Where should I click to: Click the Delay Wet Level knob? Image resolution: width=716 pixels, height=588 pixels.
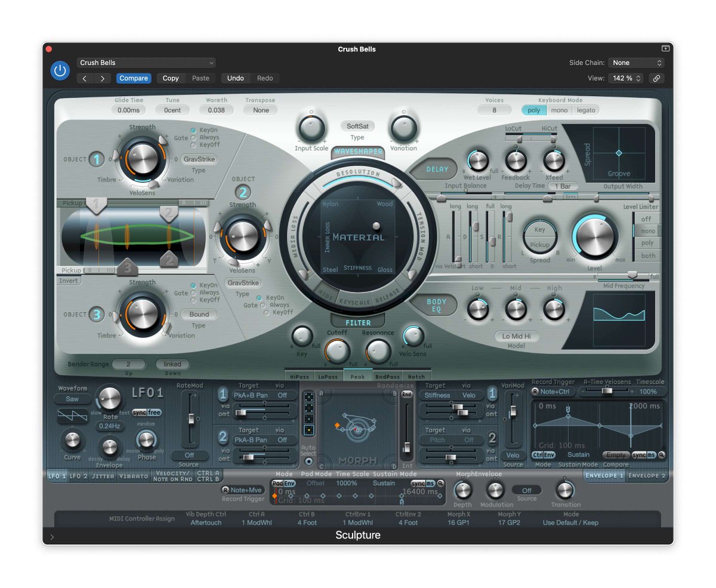point(477,161)
